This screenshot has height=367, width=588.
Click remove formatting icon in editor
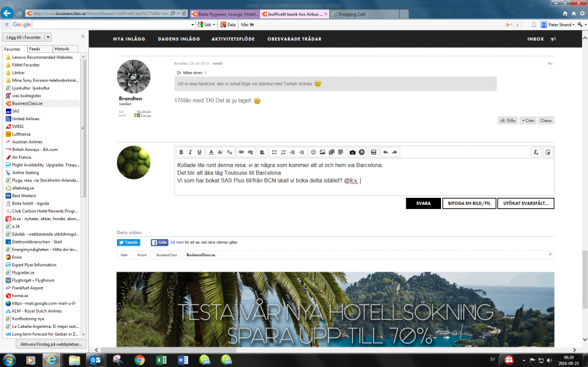[x=536, y=152]
